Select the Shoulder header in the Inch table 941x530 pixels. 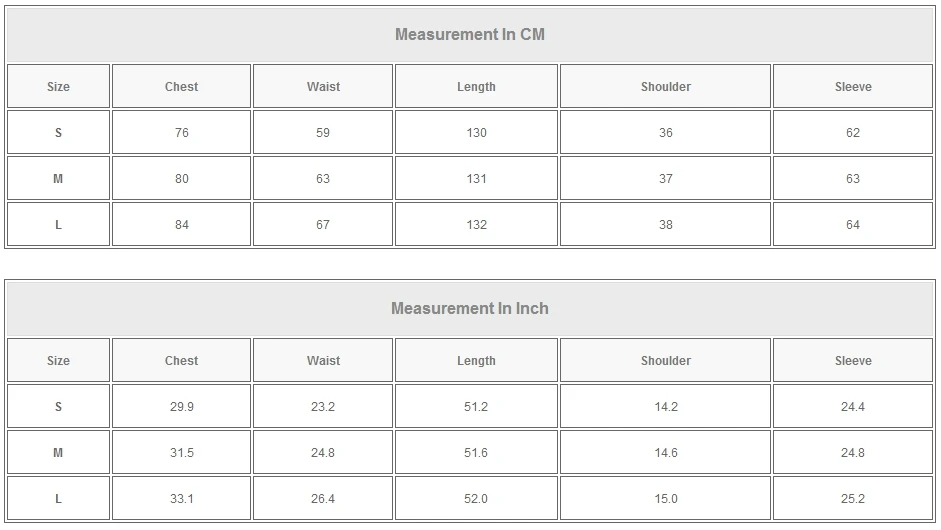(x=665, y=361)
